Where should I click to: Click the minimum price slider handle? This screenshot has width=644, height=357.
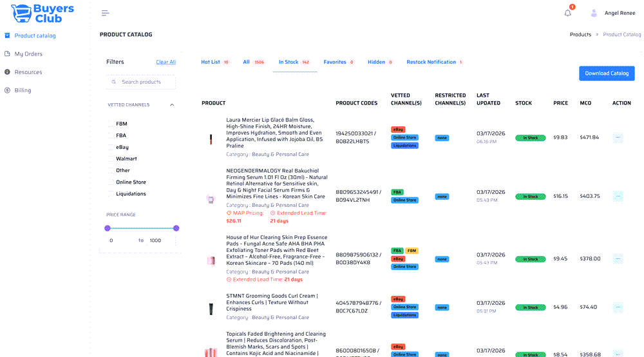[108, 228]
